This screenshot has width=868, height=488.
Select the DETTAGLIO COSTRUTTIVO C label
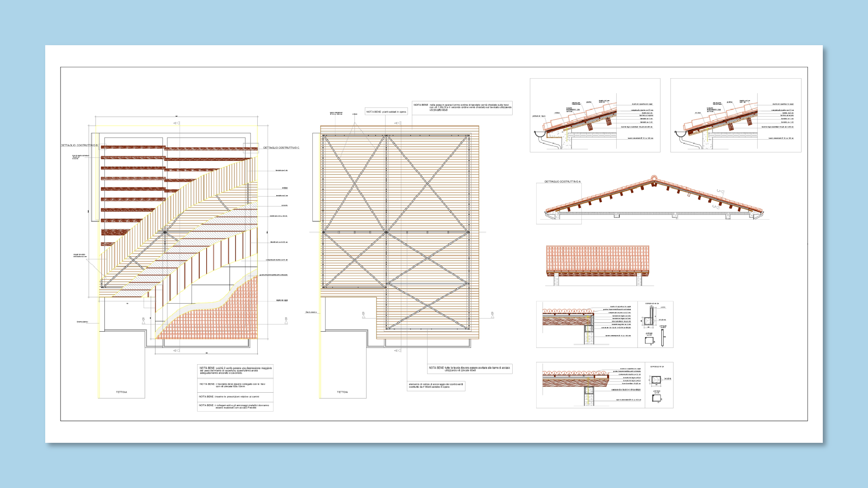pyautogui.click(x=281, y=148)
